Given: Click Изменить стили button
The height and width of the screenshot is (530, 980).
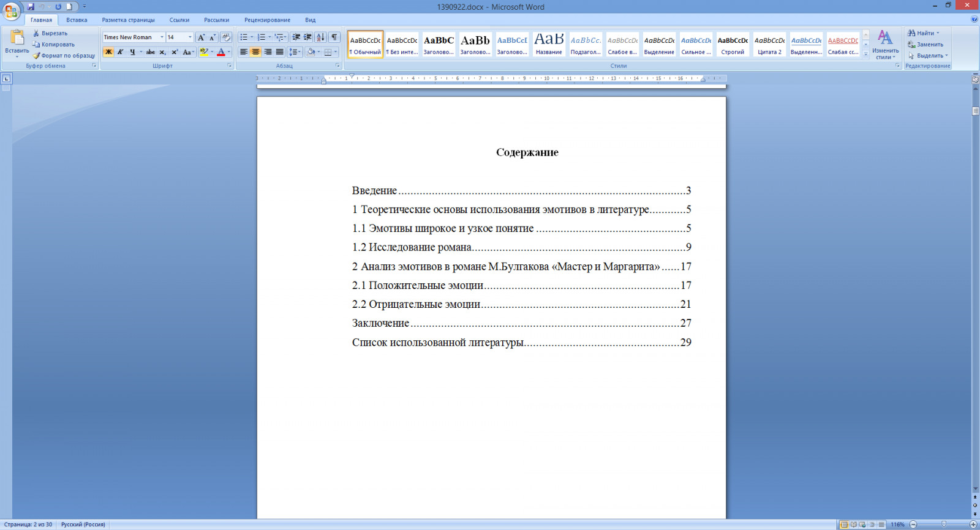Looking at the screenshot, I should 886,44.
